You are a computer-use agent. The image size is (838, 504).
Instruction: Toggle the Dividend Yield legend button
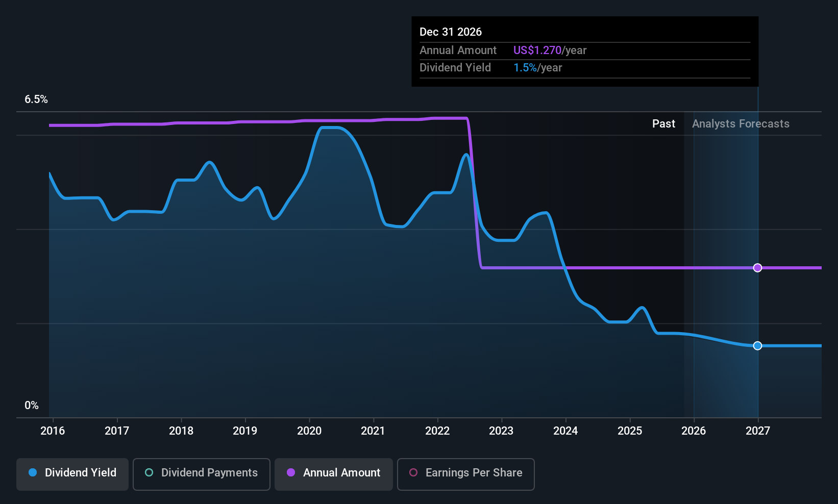pos(72,474)
